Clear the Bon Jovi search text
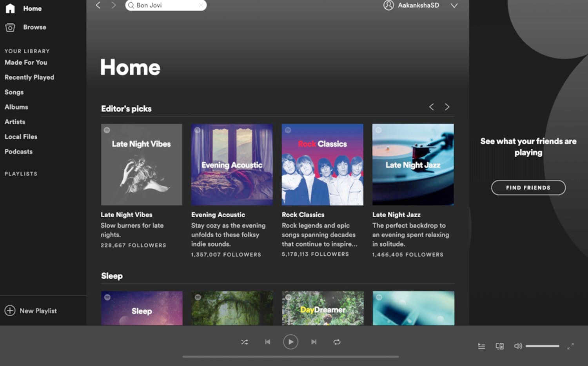This screenshot has width=588, height=366. [x=201, y=5]
